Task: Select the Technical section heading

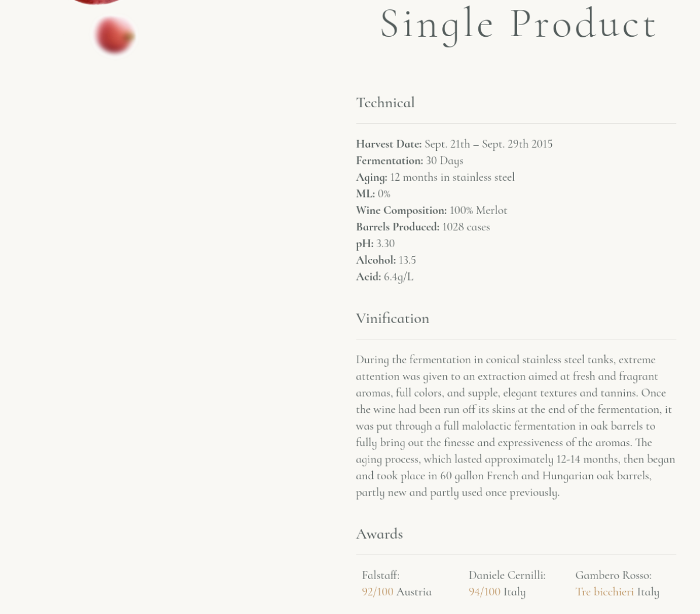Action: [385, 103]
